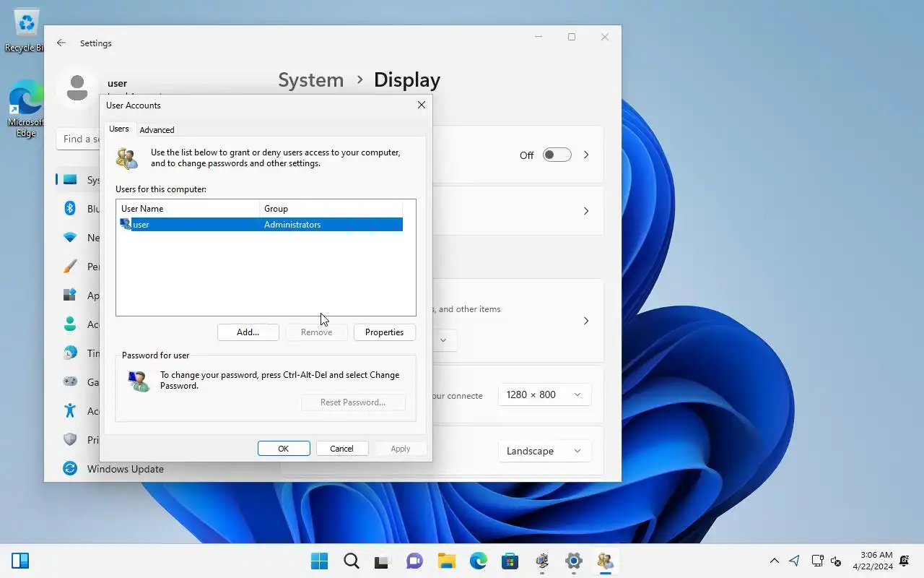Open Network settings wifi icon in sidebar
The image size is (924, 578).
[70, 238]
